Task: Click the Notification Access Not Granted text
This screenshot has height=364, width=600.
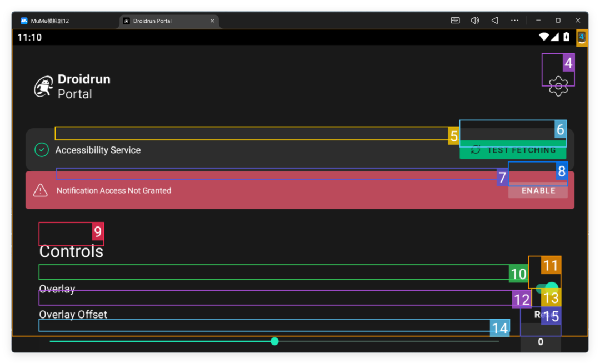Action: coord(114,190)
